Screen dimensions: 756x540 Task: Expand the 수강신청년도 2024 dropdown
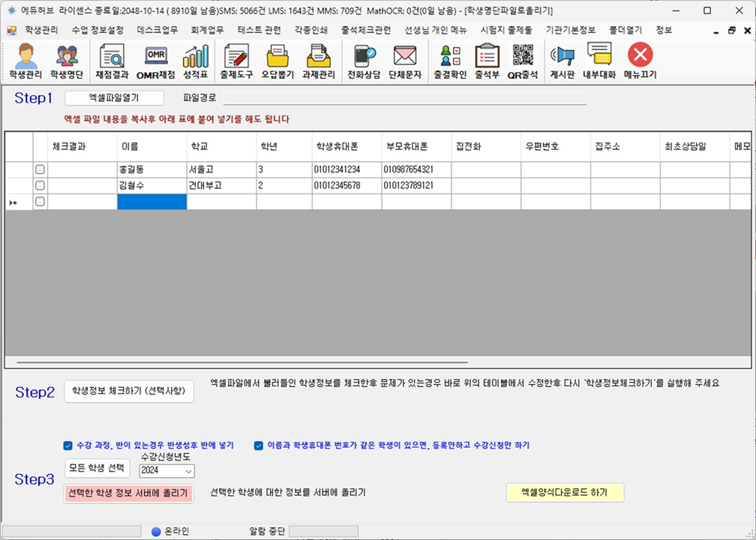coord(188,471)
